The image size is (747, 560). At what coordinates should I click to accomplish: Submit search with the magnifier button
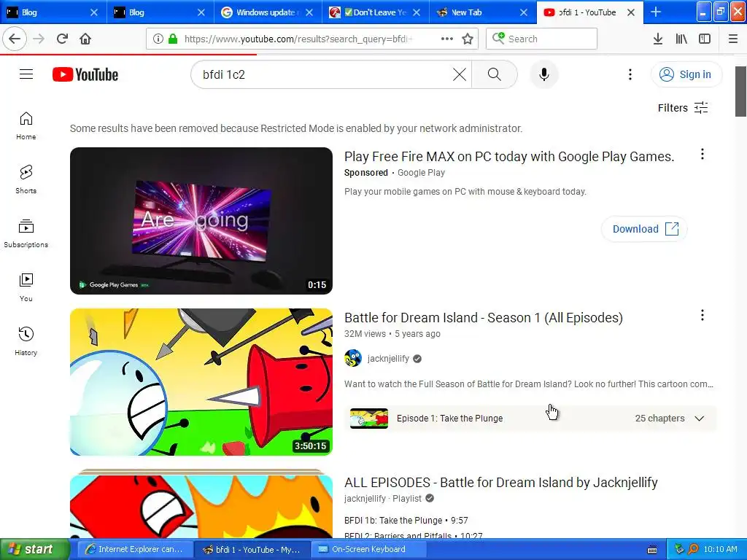point(495,74)
